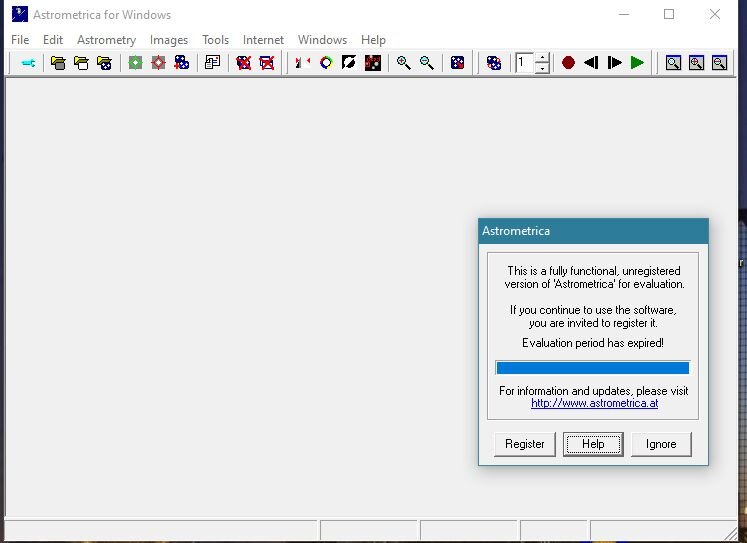
Task: Open the Help menu in the menu bar
Action: [373, 40]
